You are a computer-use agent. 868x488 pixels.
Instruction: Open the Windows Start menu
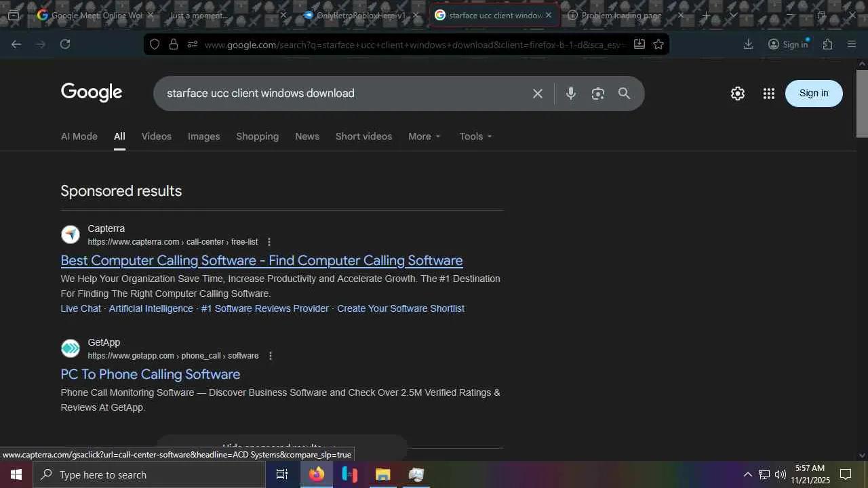click(16, 474)
